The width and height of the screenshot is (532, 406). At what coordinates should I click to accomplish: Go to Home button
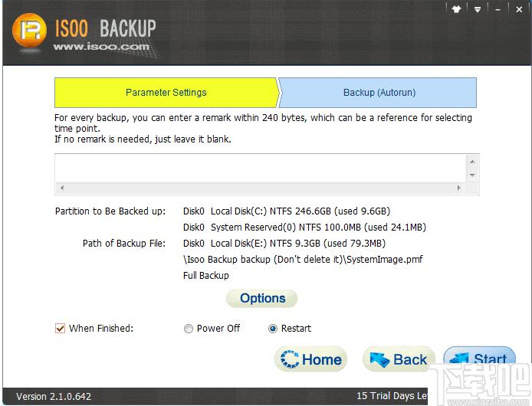(310, 359)
